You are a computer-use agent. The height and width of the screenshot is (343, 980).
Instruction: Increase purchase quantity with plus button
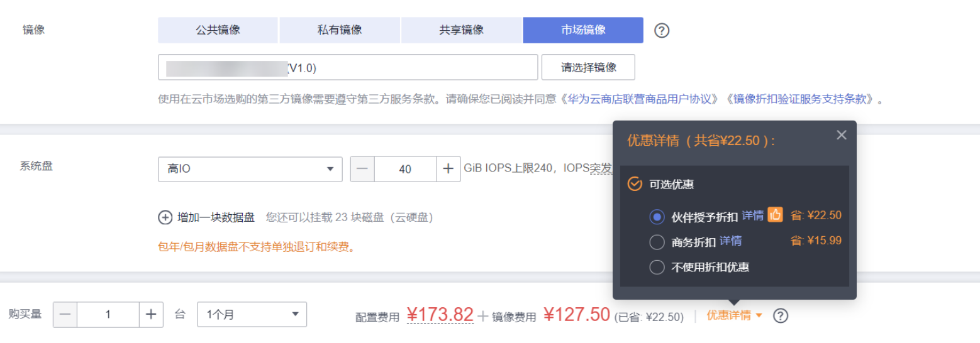(x=151, y=315)
